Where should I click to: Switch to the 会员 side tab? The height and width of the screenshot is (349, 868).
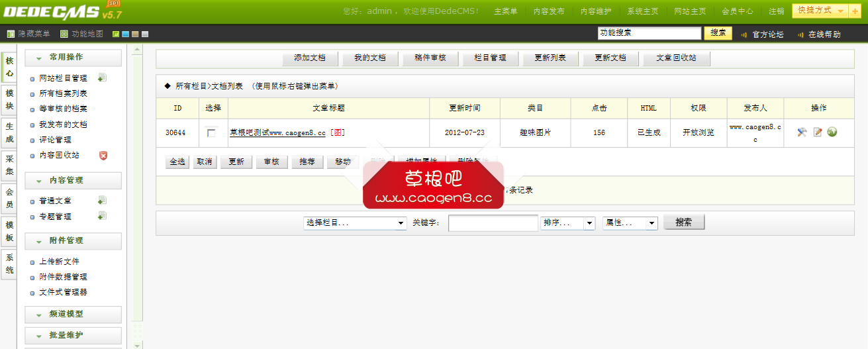pyautogui.click(x=9, y=199)
